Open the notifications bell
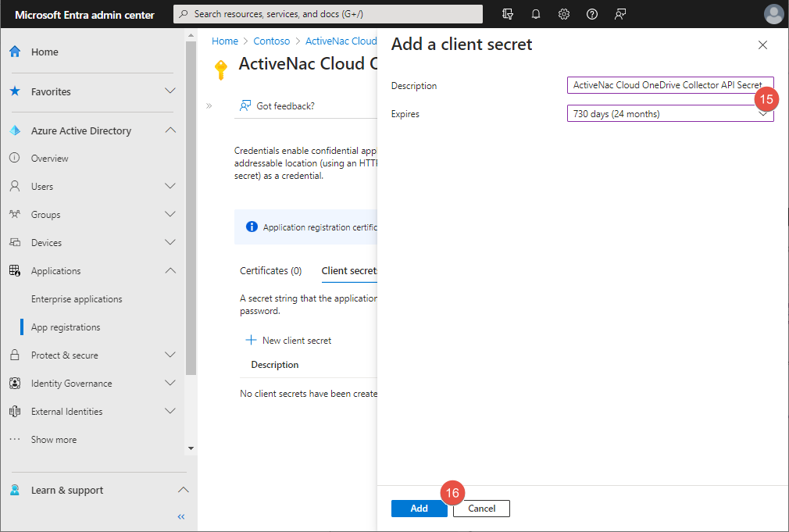Viewport: 789px width, 532px height. click(536, 13)
